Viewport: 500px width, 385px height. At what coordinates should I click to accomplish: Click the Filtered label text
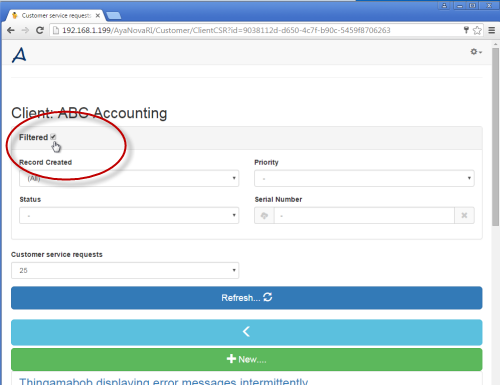(x=33, y=137)
